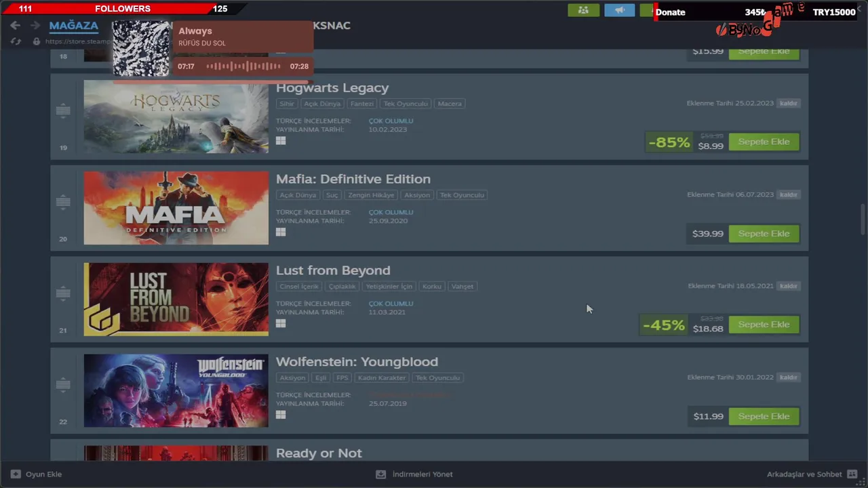This screenshot has height=488, width=868.
Task: Open the Lust from Beyond cover thumbnail
Action: click(x=176, y=300)
